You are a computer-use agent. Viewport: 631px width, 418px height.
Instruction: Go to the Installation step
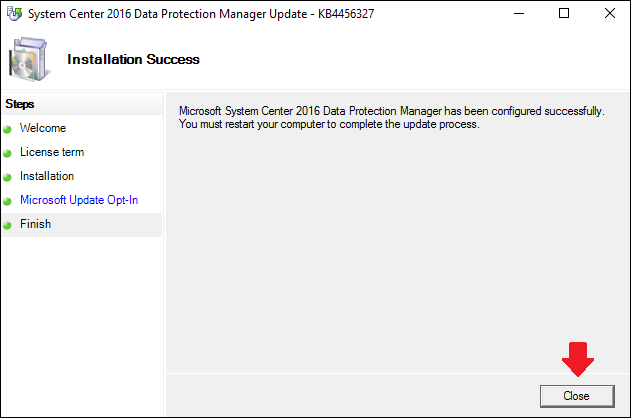coord(47,176)
